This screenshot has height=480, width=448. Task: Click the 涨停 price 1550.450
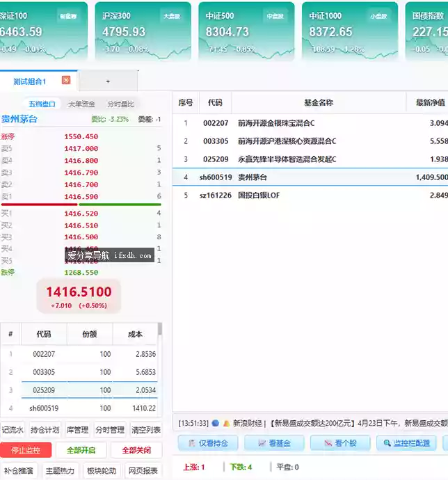coord(81,136)
